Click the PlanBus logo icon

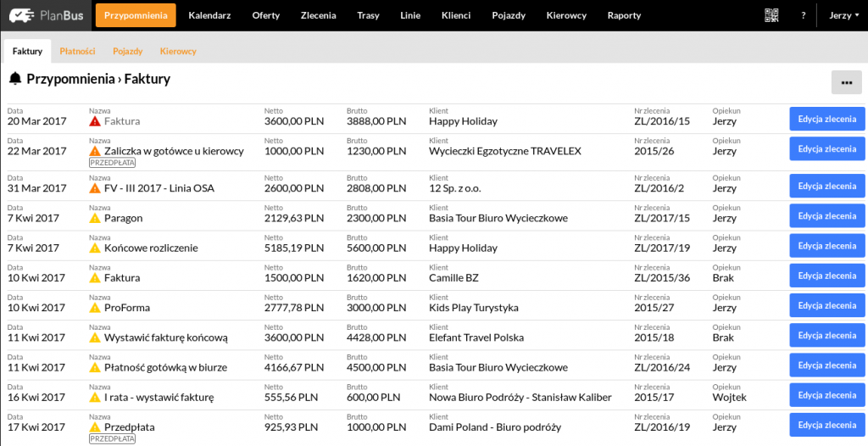click(22, 15)
